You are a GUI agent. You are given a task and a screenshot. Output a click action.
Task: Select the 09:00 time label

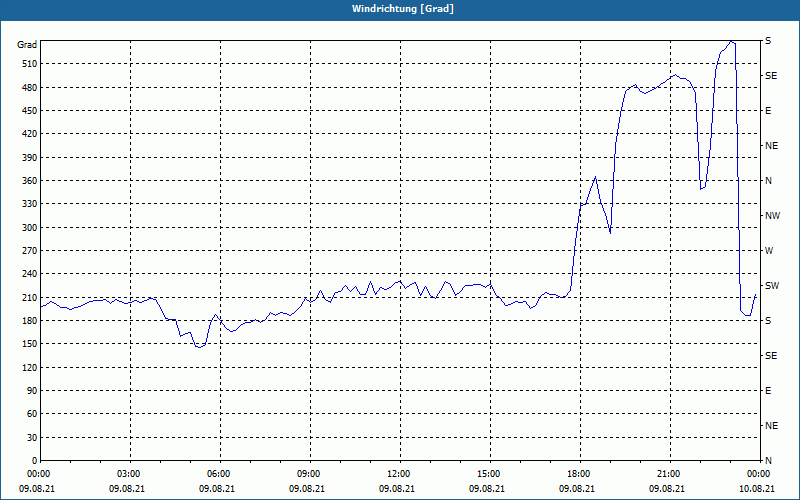coord(310,473)
